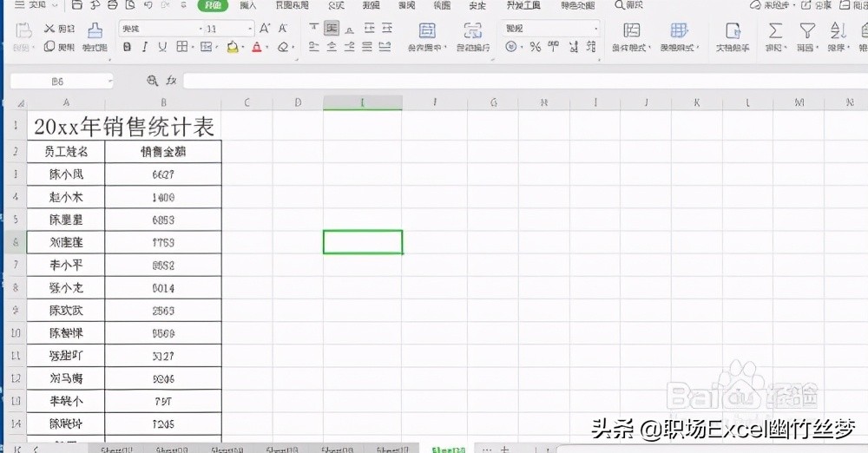Align cell content to top
868x453 pixels.
314,28
